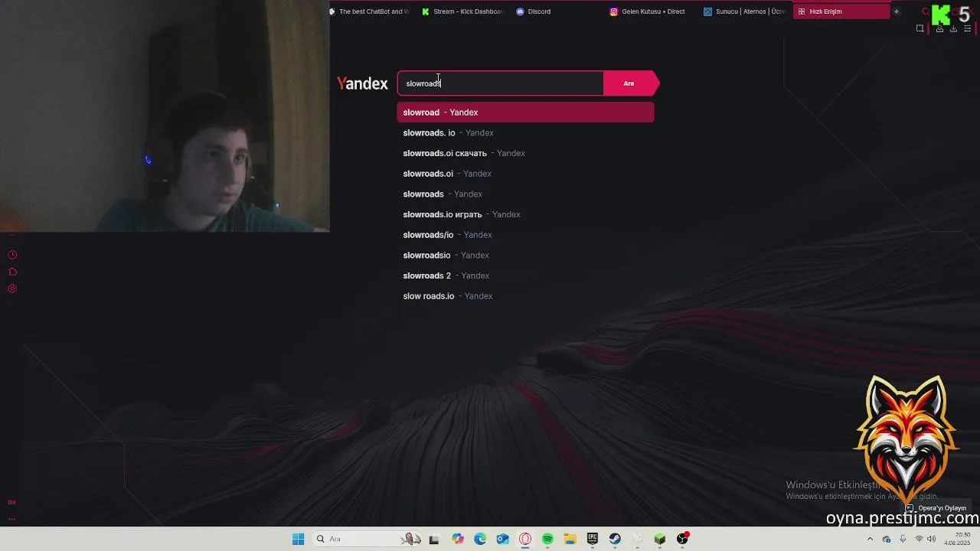Launch Copilot from taskbar

click(457, 539)
